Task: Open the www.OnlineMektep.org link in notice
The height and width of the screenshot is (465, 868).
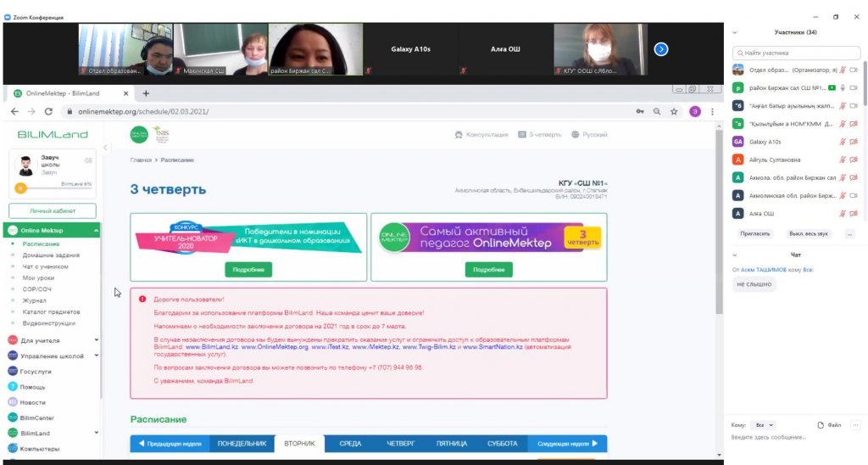Action: (x=275, y=347)
